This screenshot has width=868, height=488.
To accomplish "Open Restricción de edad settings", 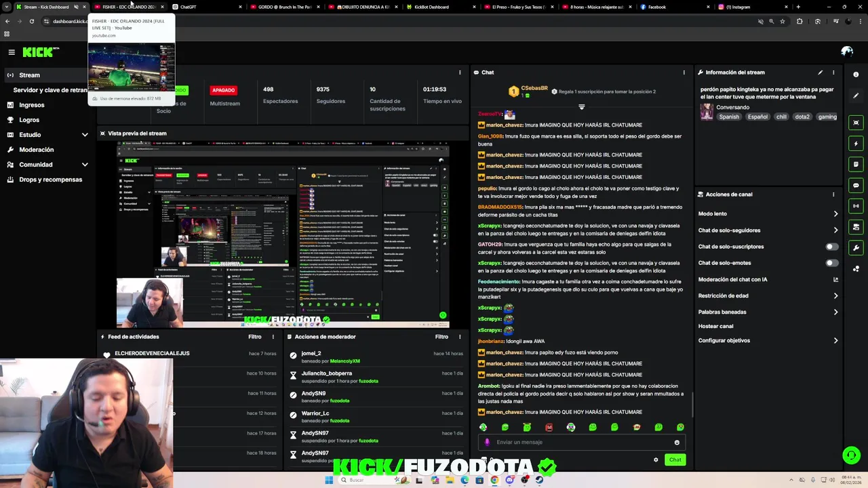I will point(768,296).
